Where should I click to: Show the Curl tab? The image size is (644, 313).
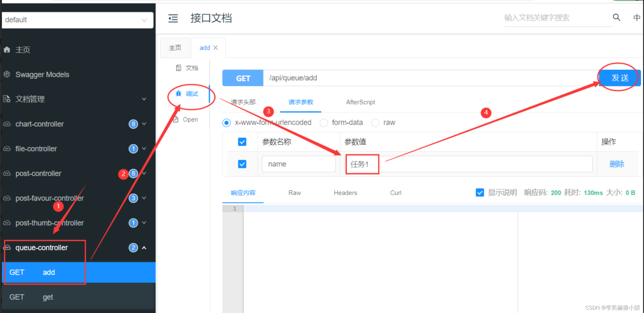pyautogui.click(x=395, y=193)
